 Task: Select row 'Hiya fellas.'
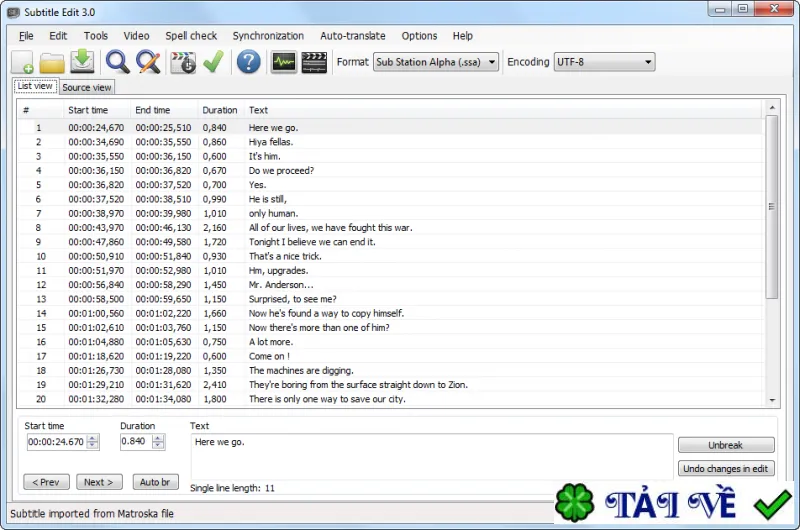pos(390,142)
